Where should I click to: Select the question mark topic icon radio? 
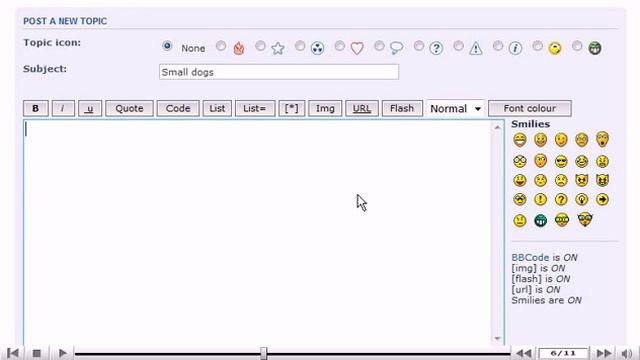click(x=419, y=46)
